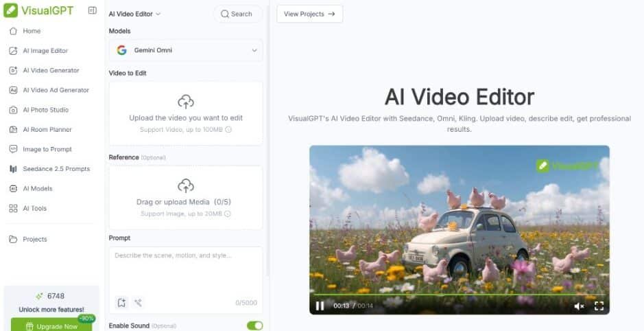
Task: Click the AI Image Editor icon
Action: pyautogui.click(x=13, y=51)
